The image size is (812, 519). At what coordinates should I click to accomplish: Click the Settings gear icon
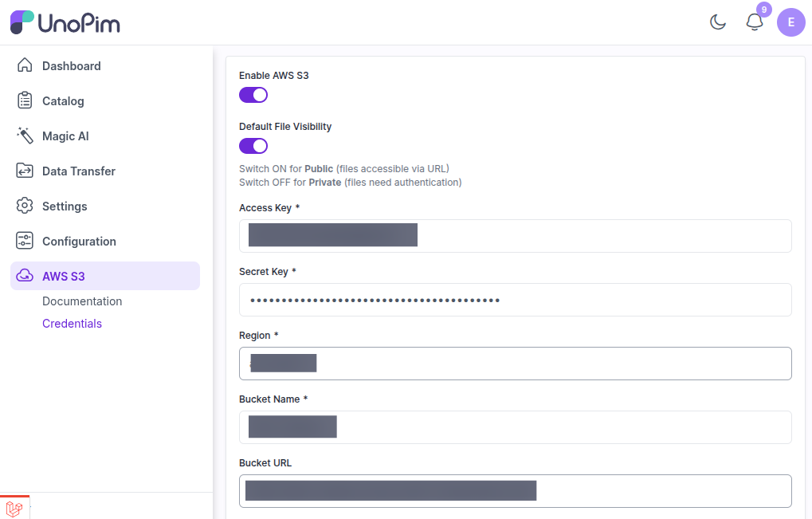[x=25, y=206]
